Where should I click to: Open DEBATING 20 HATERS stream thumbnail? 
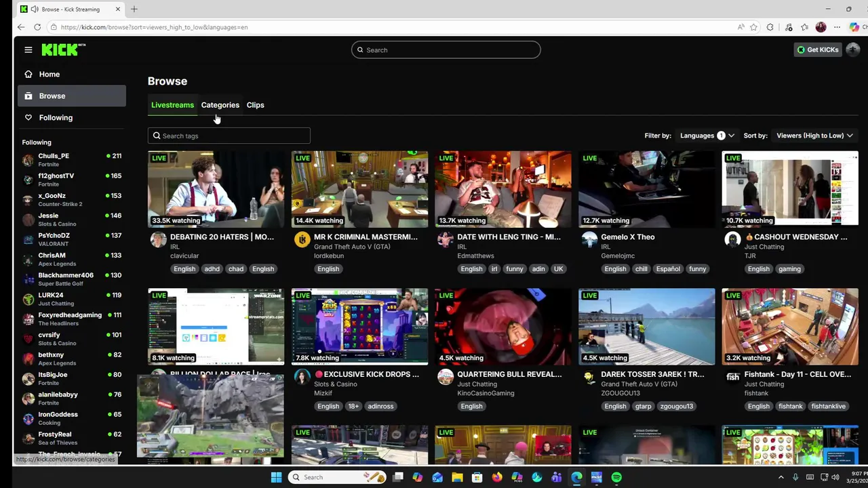point(216,189)
